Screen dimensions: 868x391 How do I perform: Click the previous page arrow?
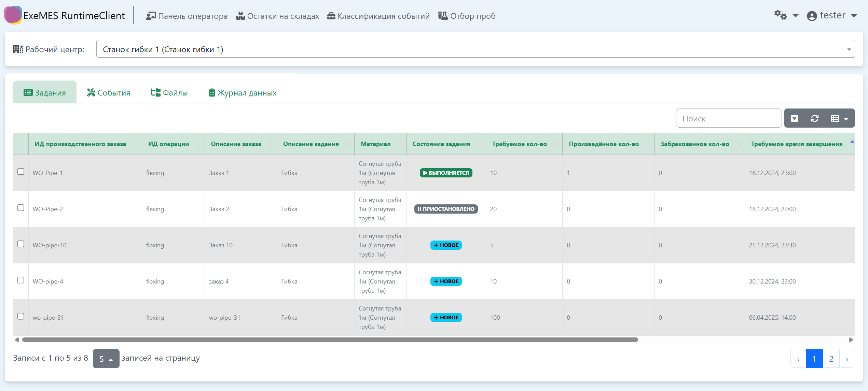pyautogui.click(x=798, y=359)
